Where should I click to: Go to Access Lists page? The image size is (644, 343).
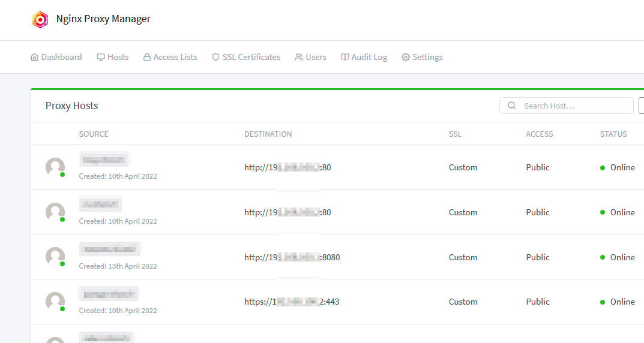[x=170, y=57]
